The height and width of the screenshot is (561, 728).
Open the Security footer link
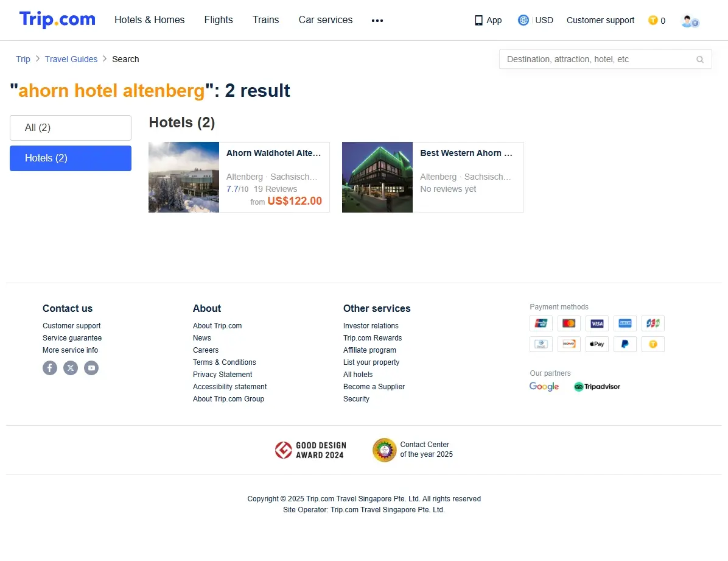pyautogui.click(x=356, y=399)
